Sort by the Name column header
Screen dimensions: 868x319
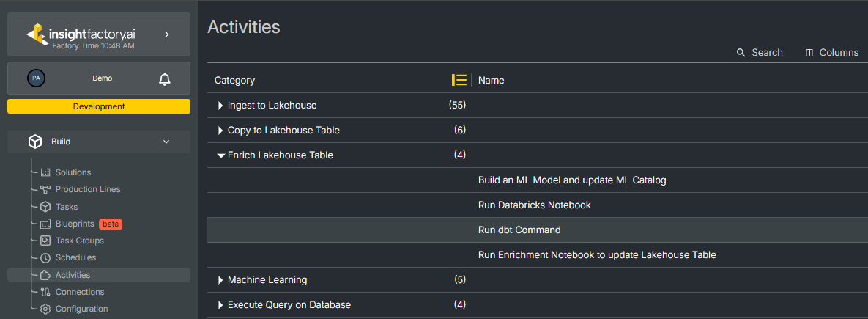(492, 81)
